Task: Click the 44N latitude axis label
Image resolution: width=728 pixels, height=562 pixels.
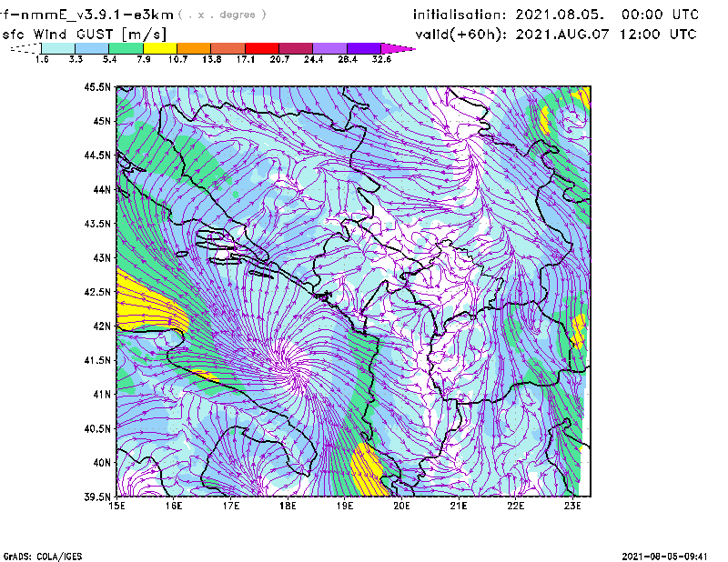Action: click(102, 189)
